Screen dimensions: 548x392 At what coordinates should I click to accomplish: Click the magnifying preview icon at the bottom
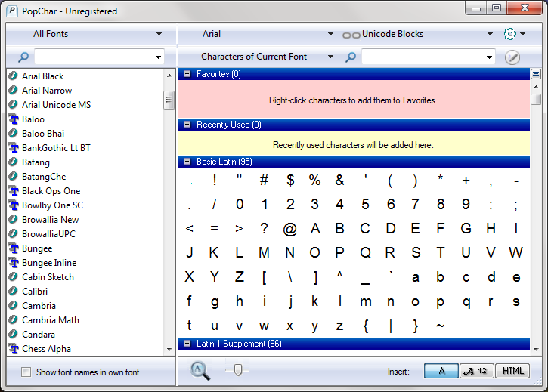coord(200,371)
